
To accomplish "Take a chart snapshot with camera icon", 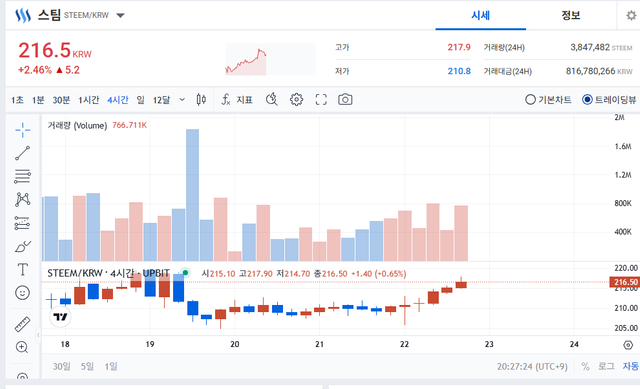I will (x=345, y=100).
